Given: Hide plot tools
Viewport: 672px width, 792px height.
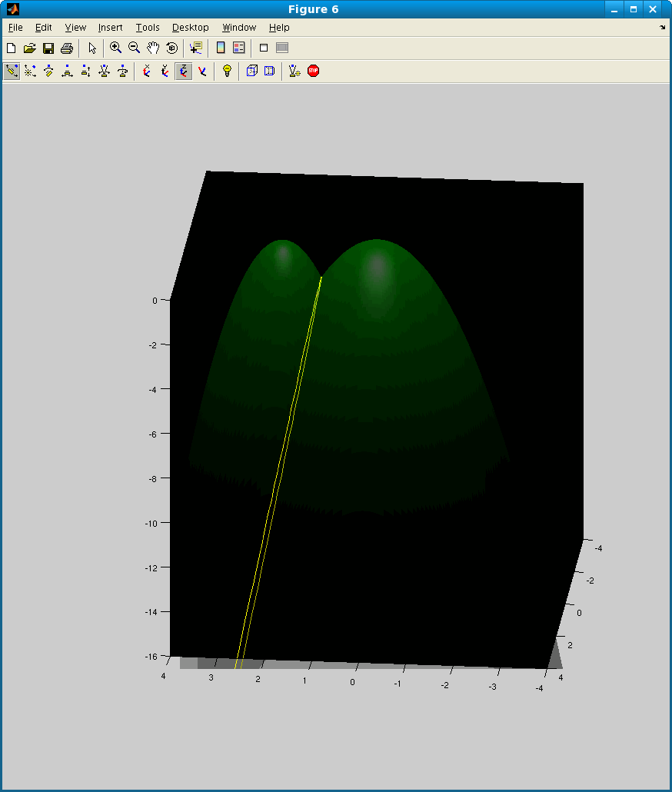Looking at the screenshot, I should 264,48.
